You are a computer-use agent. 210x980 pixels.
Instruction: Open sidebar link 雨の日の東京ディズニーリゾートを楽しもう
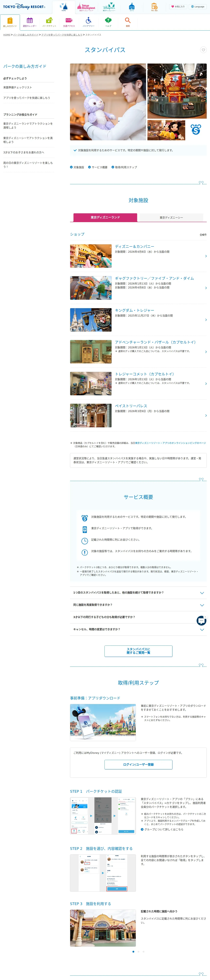[28, 165]
